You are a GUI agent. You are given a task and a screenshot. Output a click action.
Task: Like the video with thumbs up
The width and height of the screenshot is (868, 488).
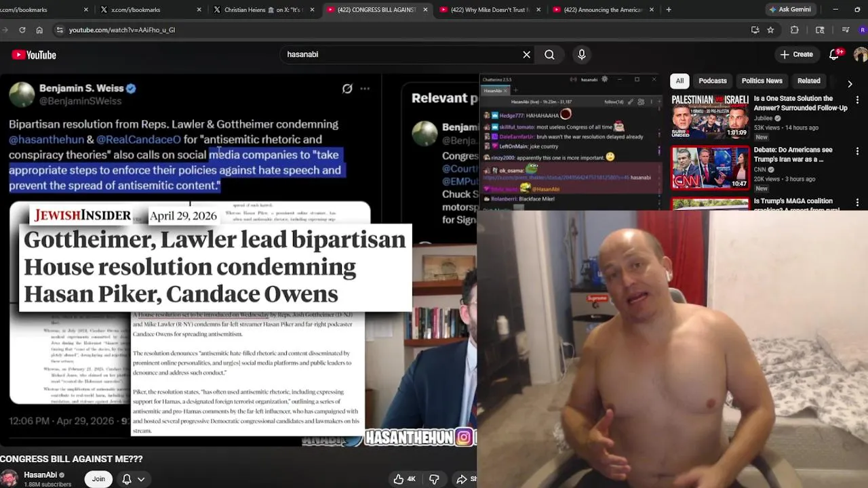tap(404, 479)
